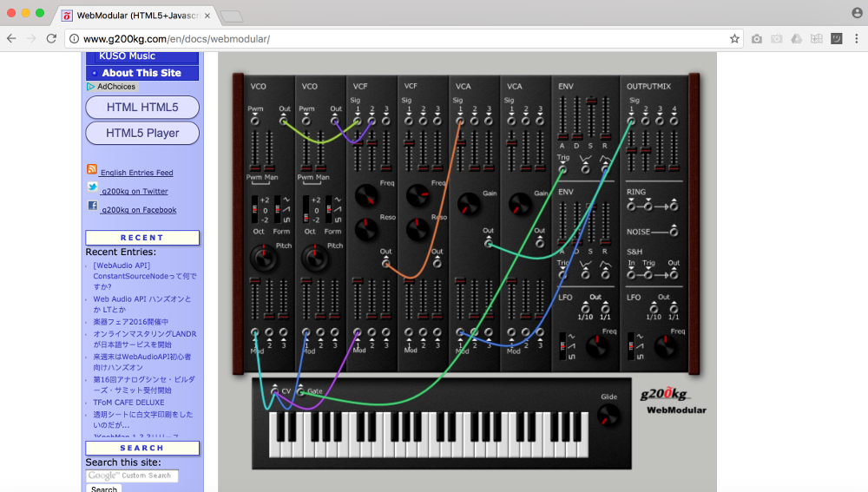Toggle right LFO's waveform switch
868x492 pixels.
(631, 346)
